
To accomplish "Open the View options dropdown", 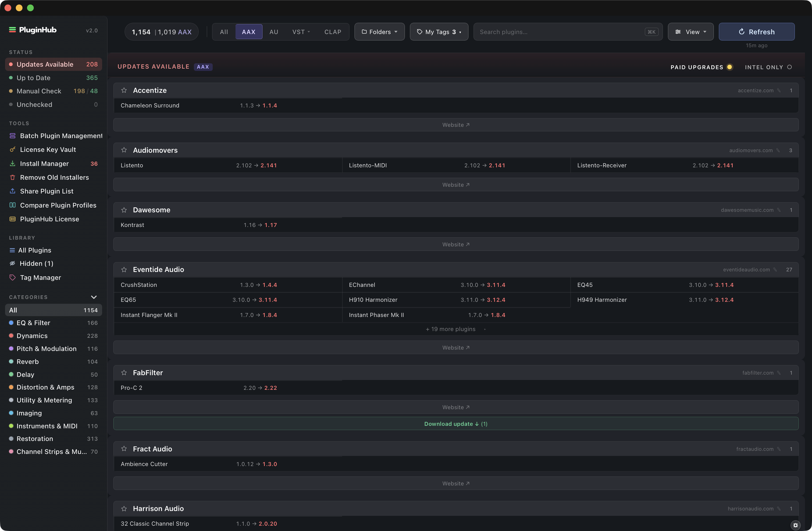I will [x=691, y=32].
